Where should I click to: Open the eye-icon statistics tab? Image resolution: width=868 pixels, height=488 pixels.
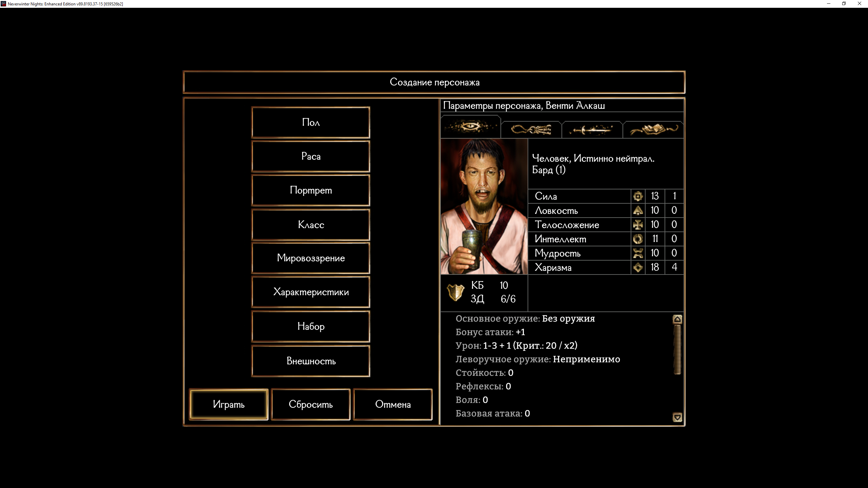pos(470,127)
